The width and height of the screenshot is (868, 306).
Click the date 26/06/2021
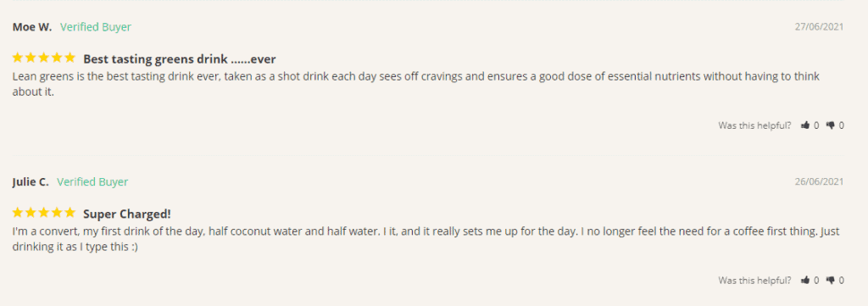point(820,181)
